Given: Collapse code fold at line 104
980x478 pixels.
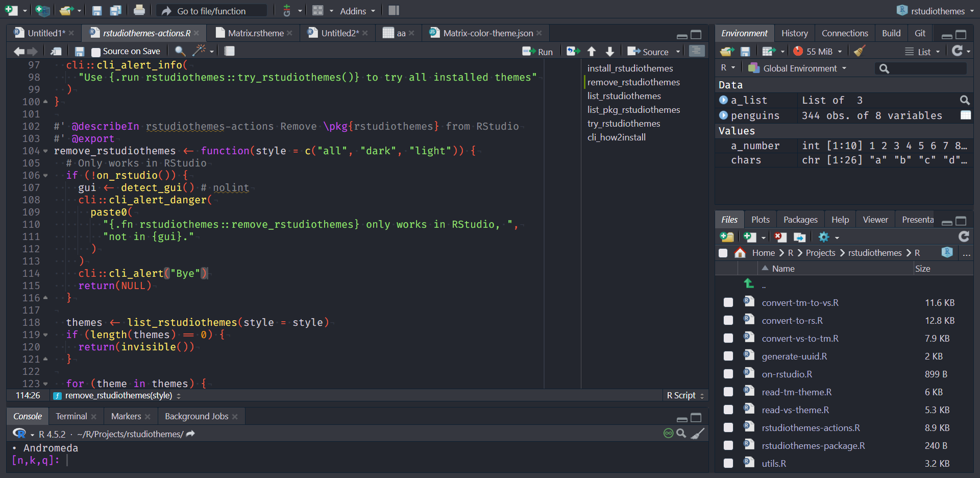Looking at the screenshot, I should point(45,151).
